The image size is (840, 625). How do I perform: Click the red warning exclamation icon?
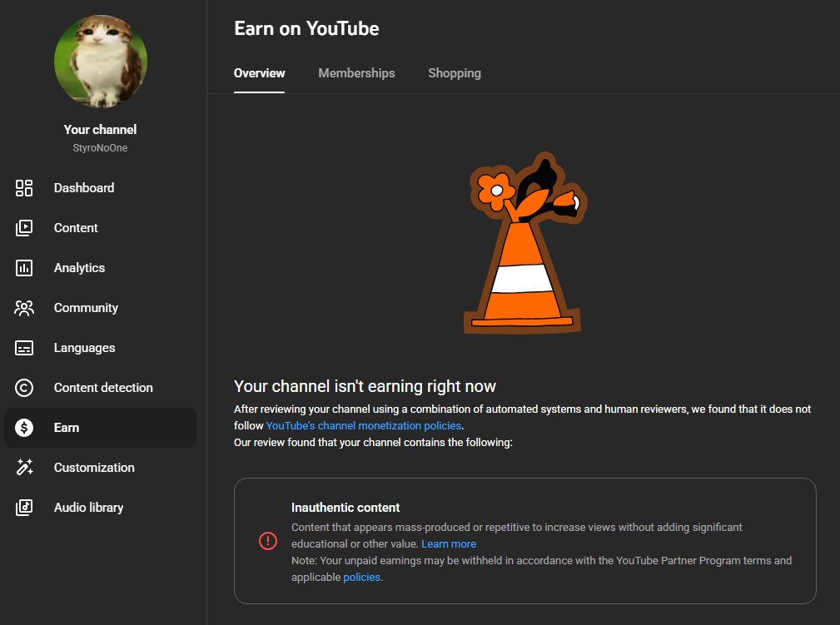[268, 541]
